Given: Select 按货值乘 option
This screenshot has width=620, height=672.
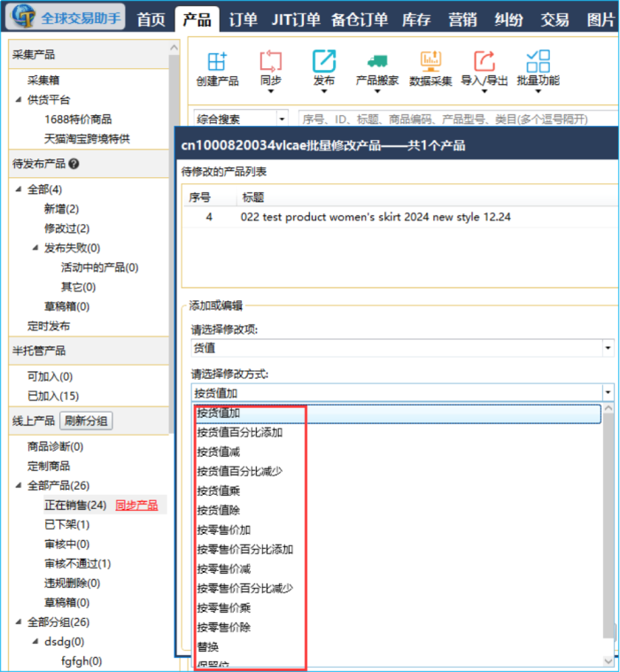Looking at the screenshot, I should coord(397,491).
